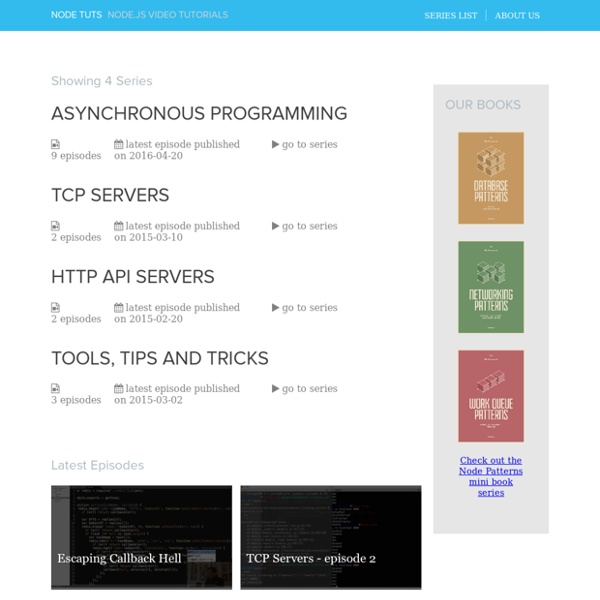The image size is (600, 600).
Task: Click the date 2015-02-20
Action: 156,319
